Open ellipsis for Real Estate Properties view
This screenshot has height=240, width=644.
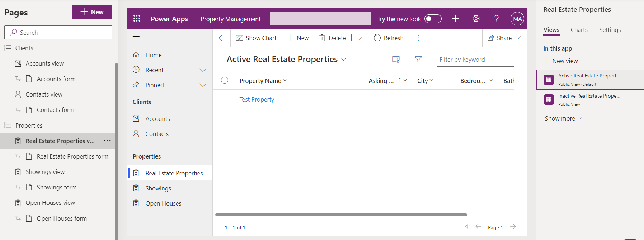(107, 141)
